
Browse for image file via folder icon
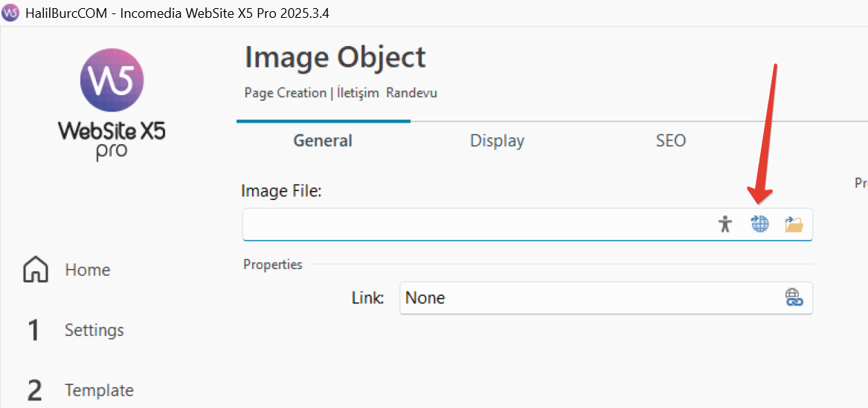tap(794, 224)
